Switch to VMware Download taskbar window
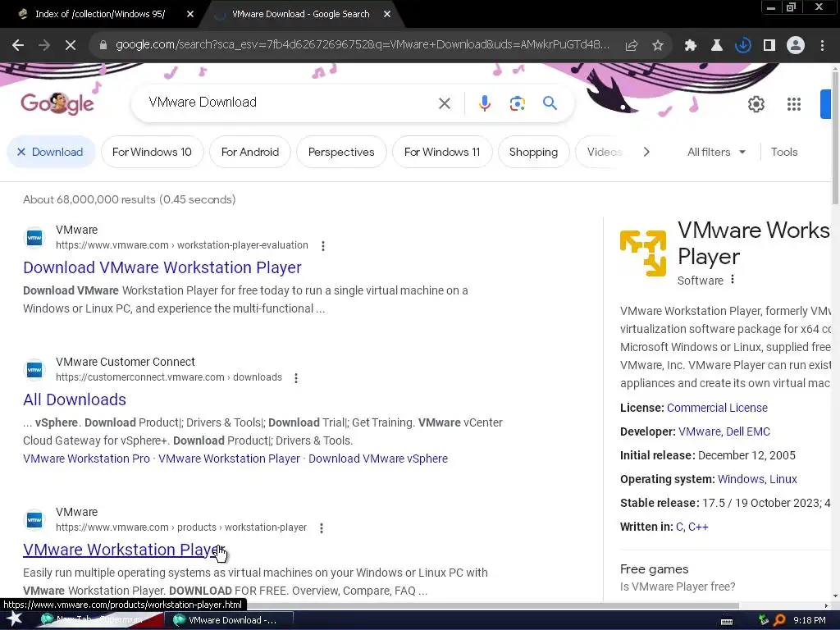Screen dimensions: 840x630 tap(231, 620)
